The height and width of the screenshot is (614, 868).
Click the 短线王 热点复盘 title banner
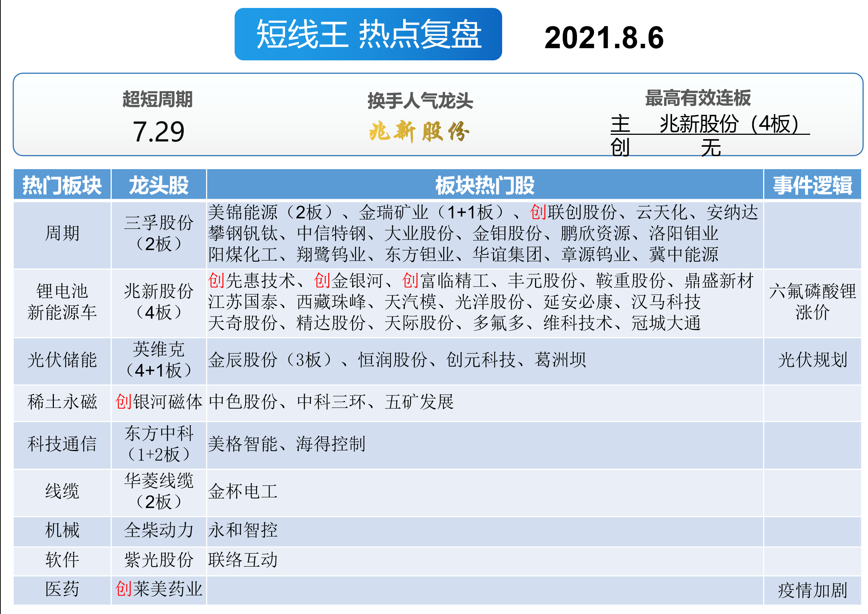pos(368,34)
